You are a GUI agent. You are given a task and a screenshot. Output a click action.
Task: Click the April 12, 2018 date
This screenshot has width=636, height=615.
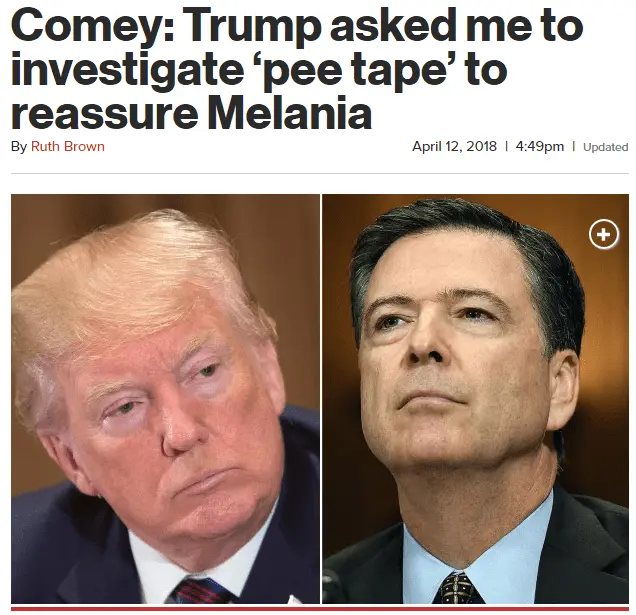tap(455, 146)
